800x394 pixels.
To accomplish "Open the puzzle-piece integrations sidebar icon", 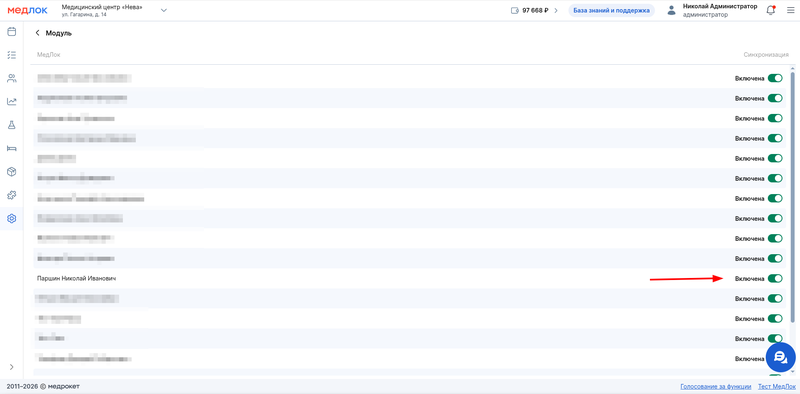I will coord(11,195).
